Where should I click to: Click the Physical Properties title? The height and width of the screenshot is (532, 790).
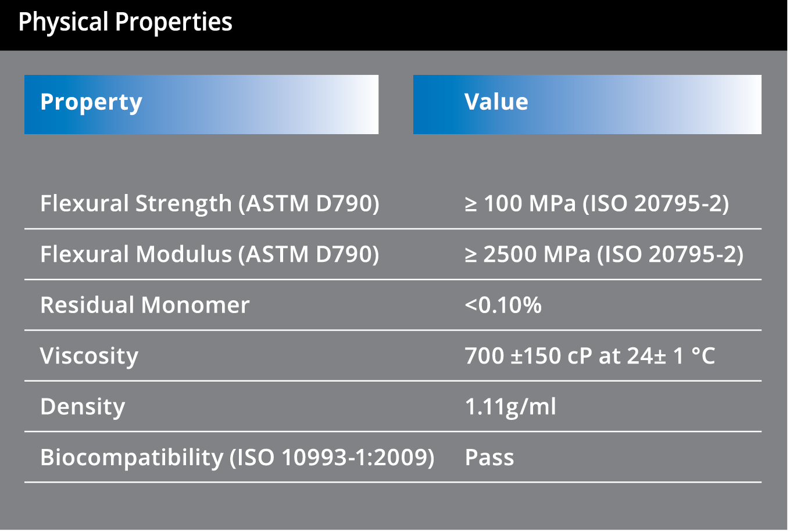(125, 23)
